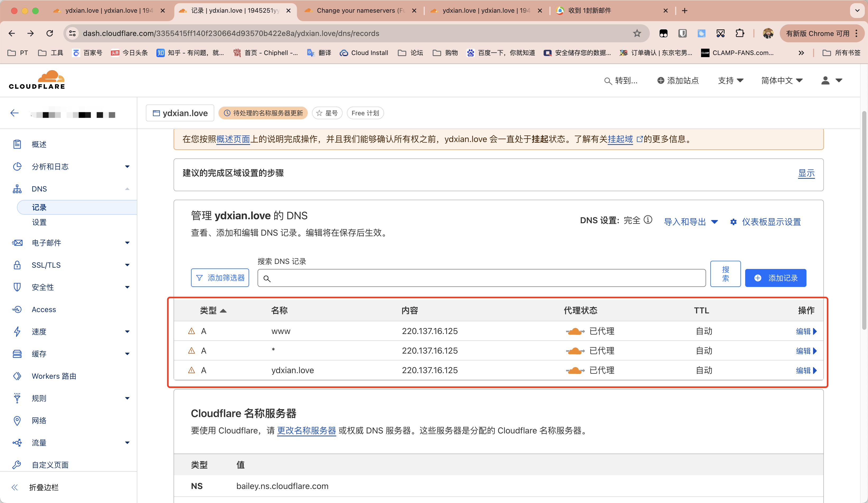This screenshot has width=868, height=503.
Task: Click the Workers routing icon in sidebar
Action: [x=17, y=376]
